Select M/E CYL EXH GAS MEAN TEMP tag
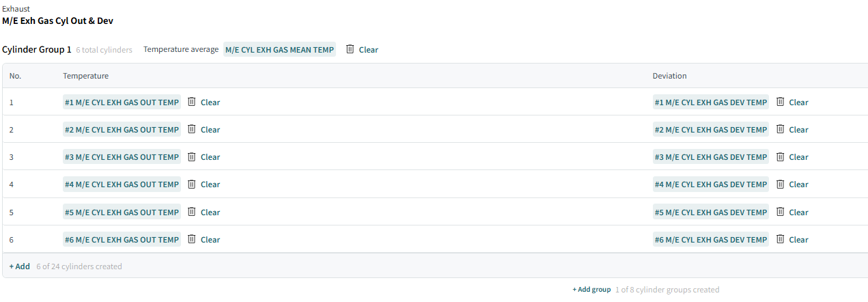The width and height of the screenshot is (868, 302). tap(280, 50)
